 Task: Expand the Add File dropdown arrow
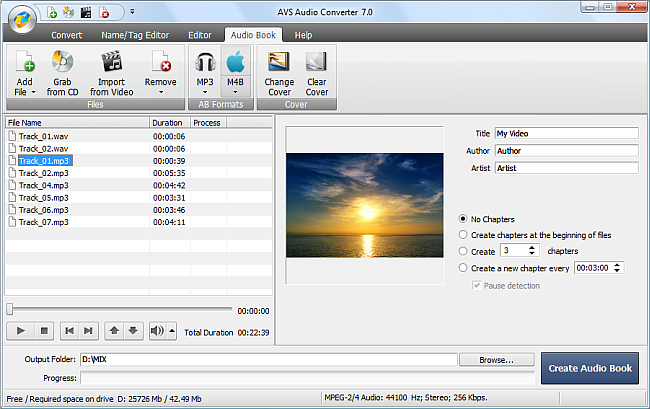[34, 92]
